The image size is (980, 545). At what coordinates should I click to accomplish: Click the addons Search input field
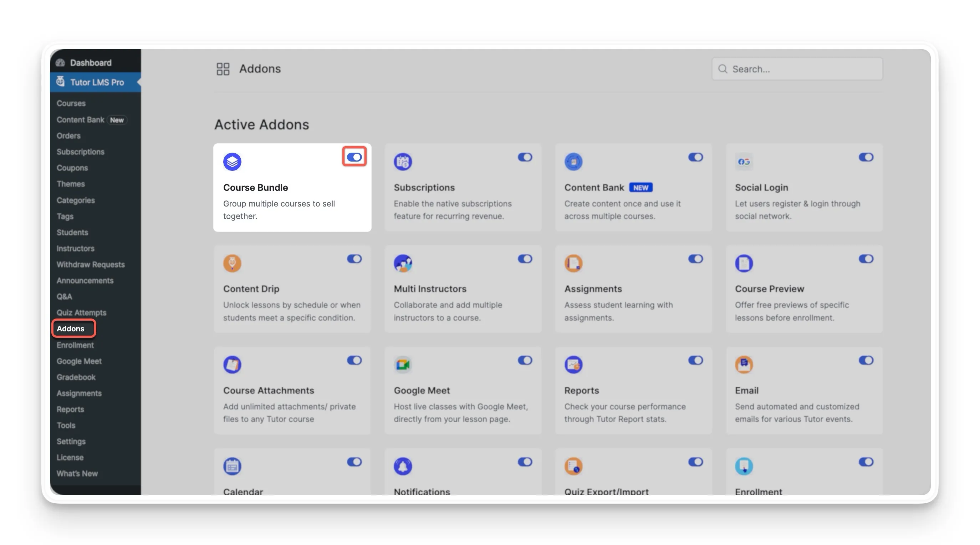797,69
